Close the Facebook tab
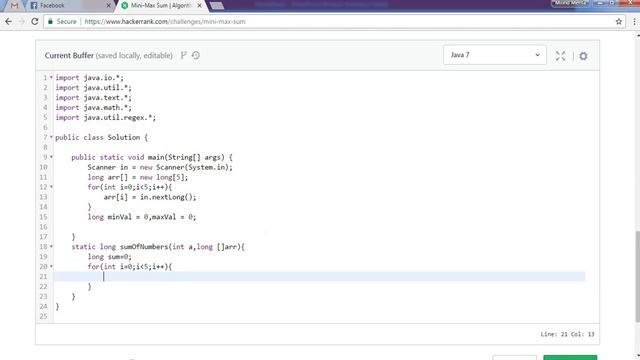 (x=108, y=6)
